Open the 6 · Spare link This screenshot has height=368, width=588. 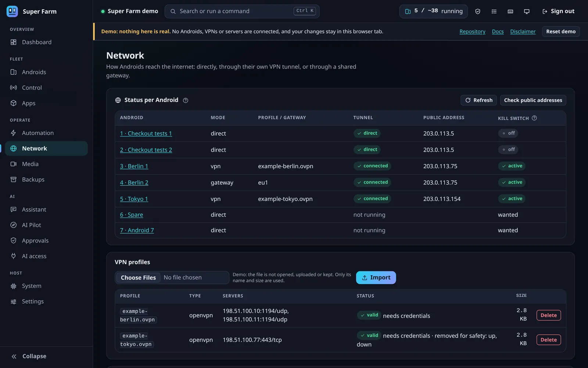click(x=132, y=215)
